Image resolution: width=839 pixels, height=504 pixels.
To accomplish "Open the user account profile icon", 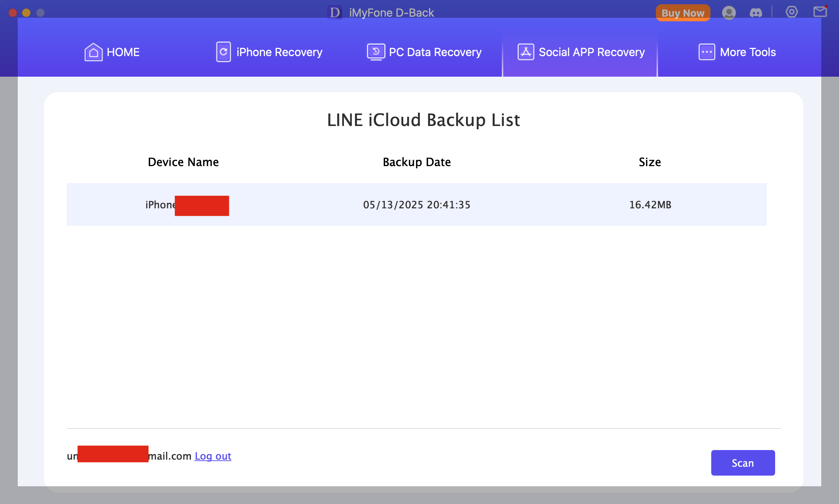I will click(x=729, y=13).
